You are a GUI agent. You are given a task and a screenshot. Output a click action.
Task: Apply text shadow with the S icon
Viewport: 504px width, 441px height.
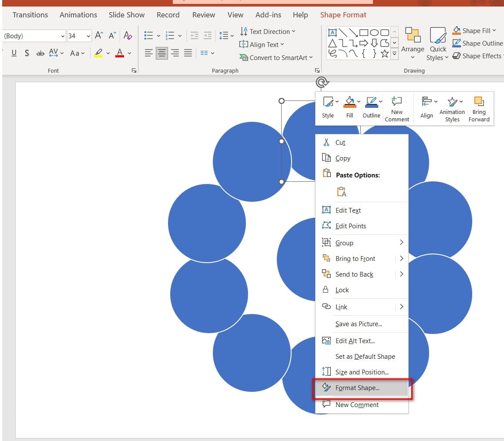point(27,53)
